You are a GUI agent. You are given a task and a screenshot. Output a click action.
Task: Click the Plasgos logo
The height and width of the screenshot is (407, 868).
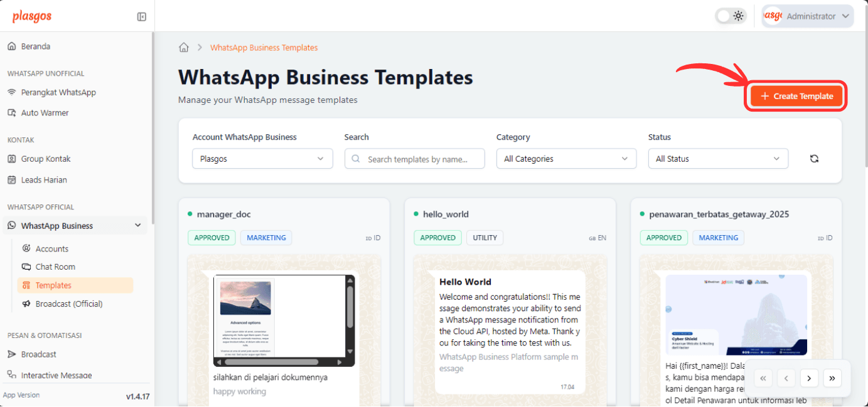(32, 17)
